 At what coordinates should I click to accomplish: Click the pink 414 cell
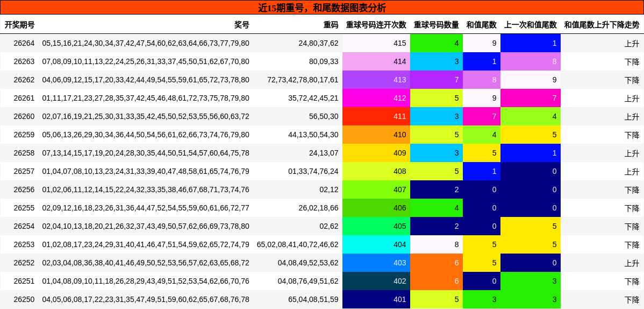(376, 62)
